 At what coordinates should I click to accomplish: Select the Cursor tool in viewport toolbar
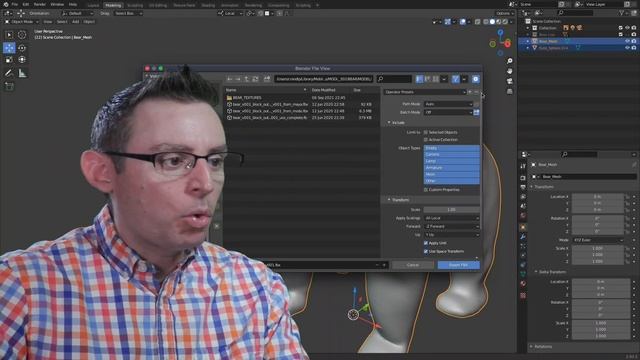[x=22, y=35]
